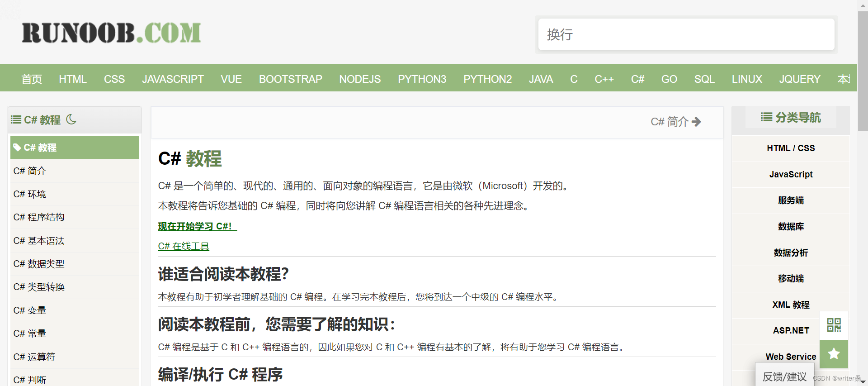Open C++ in the navigation bar
Image resolution: width=868 pixels, height=386 pixels.
[604, 79]
